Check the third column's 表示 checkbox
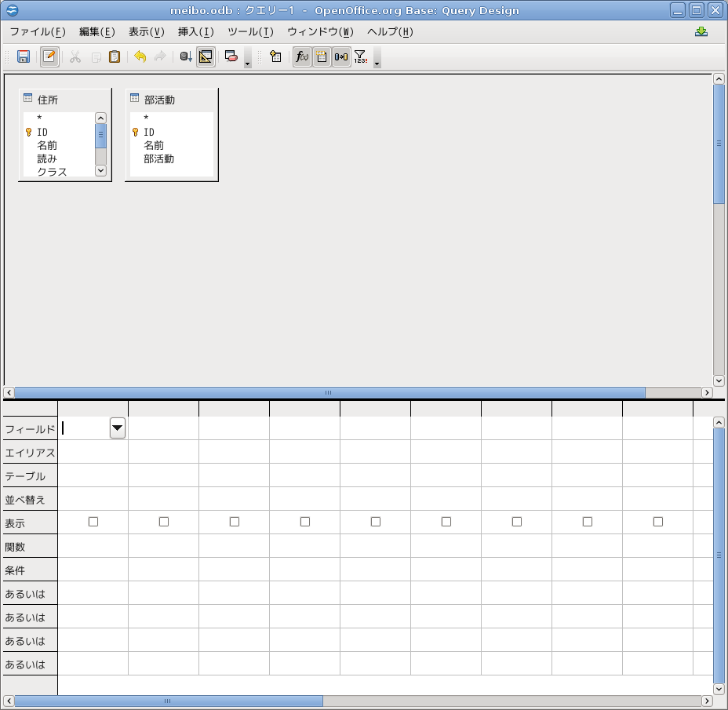This screenshot has height=710, width=728. pos(235,522)
